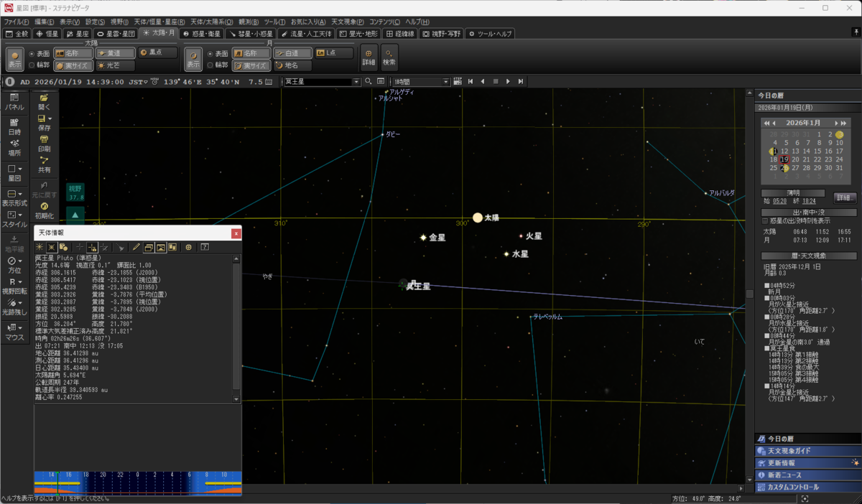Screen dimensions: 862x504
Task: Switch to the 経緯線 tab
Action: point(400,33)
